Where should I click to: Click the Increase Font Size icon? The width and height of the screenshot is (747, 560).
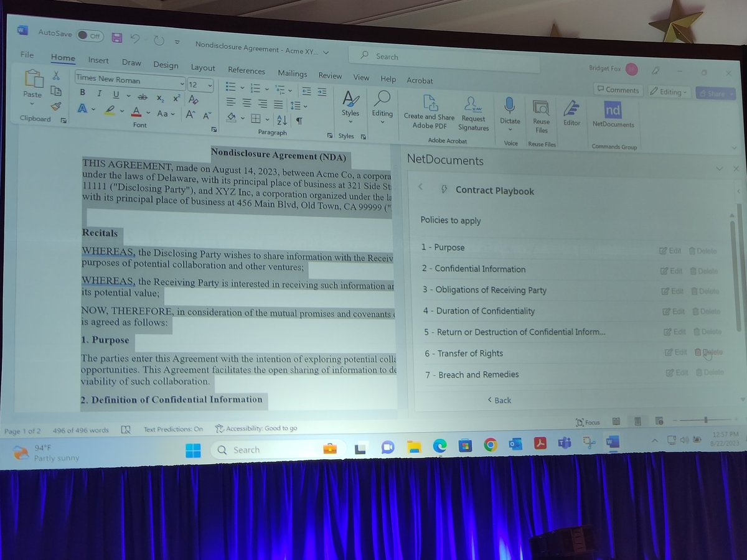tap(190, 114)
